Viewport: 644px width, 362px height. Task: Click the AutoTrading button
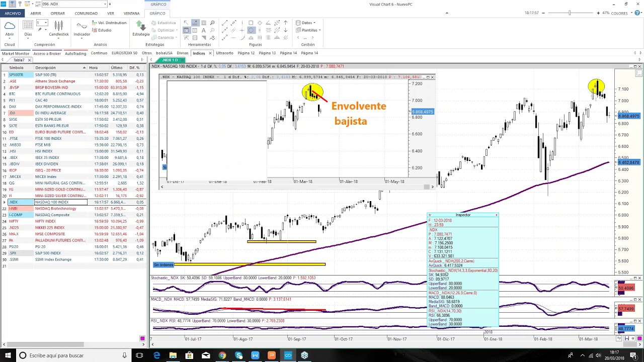point(75,53)
